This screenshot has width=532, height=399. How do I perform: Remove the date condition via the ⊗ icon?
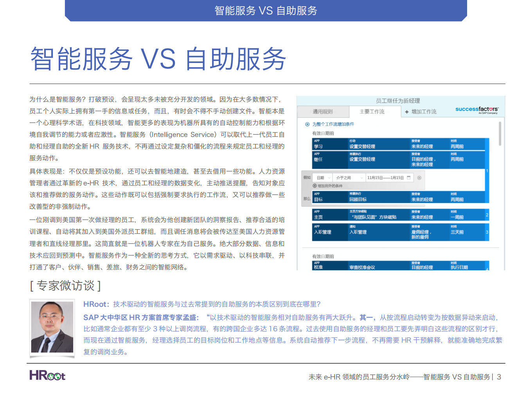click(x=419, y=178)
